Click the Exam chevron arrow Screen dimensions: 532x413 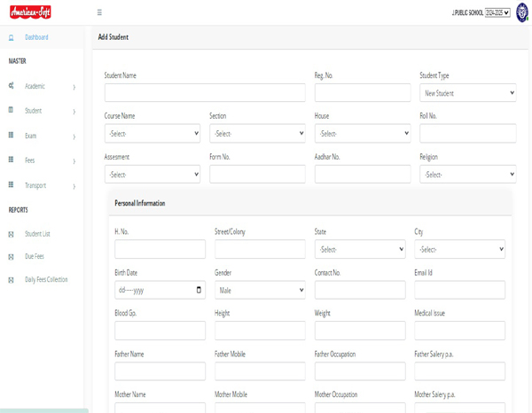click(x=74, y=136)
